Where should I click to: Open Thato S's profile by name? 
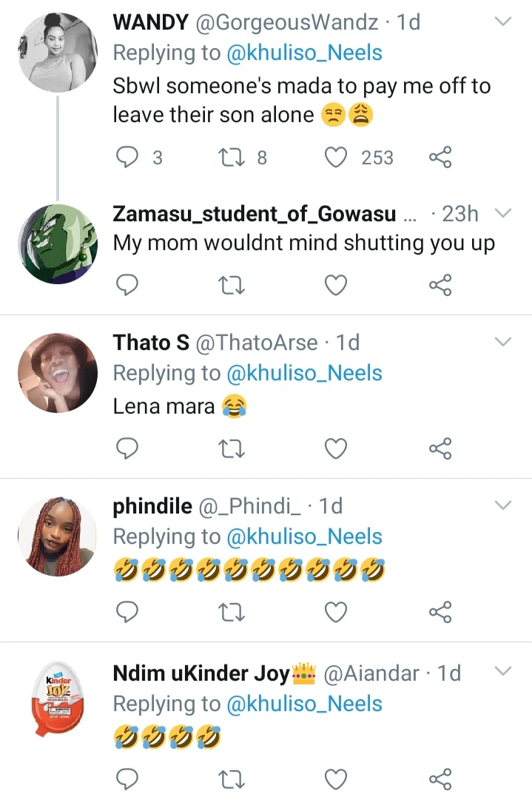[151, 343]
